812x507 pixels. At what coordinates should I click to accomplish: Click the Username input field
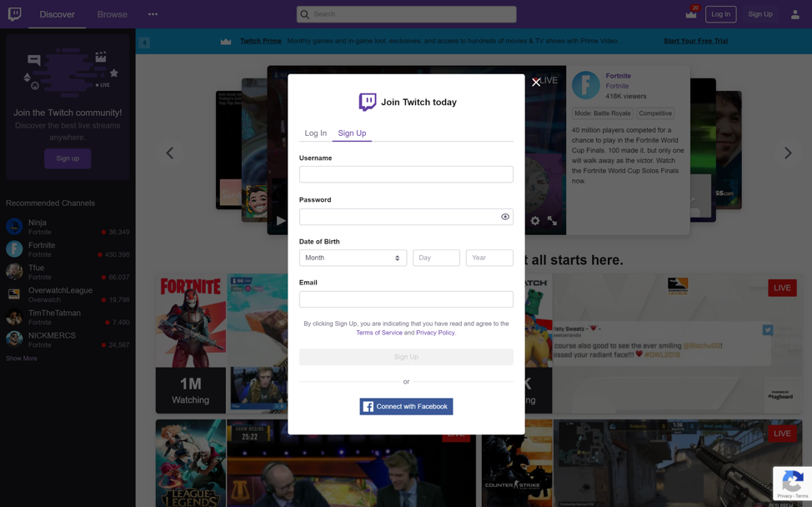click(406, 174)
